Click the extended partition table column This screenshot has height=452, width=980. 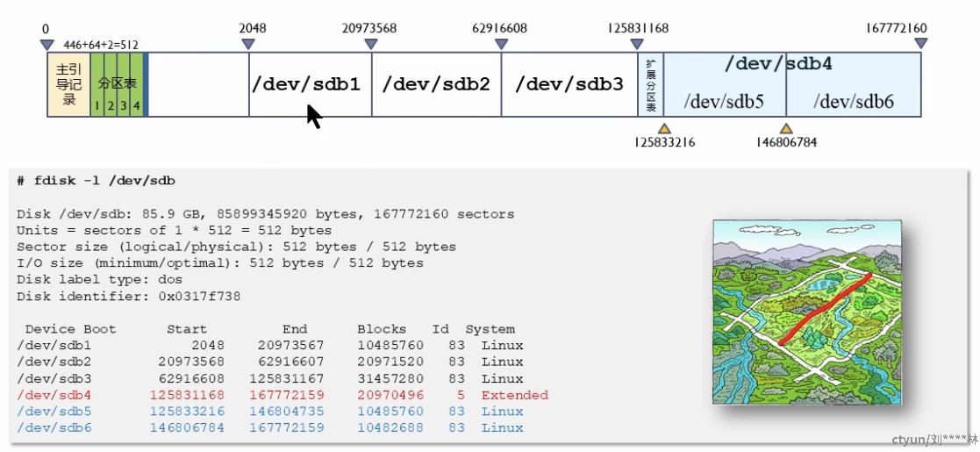point(651,84)
